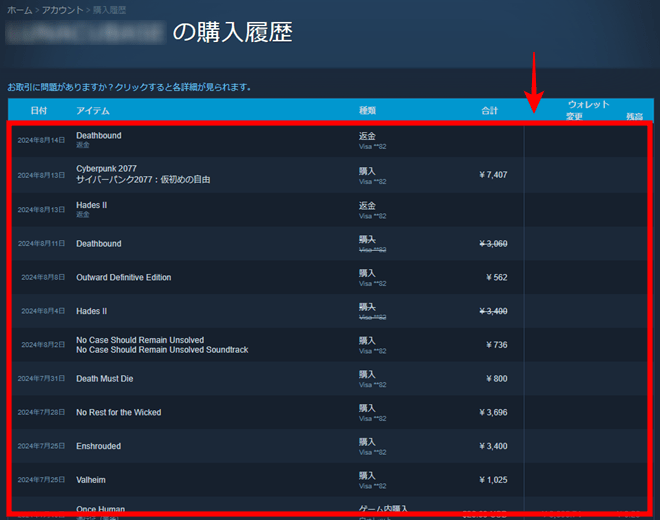Select the Outward Definitive Edition transaction

pos(123,278)
